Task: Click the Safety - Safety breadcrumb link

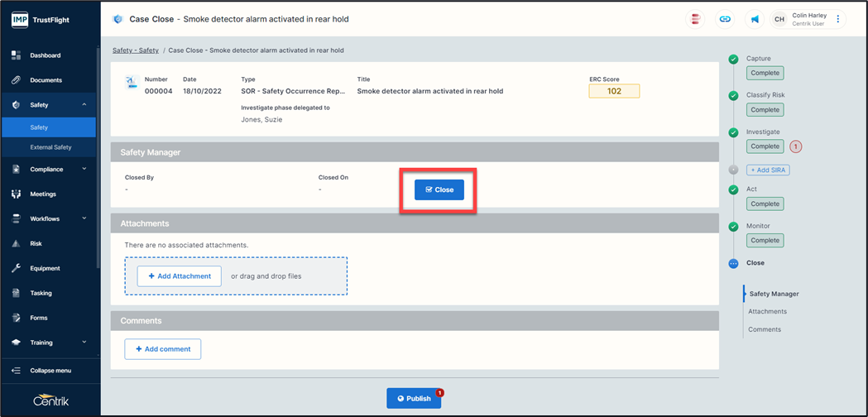Action: click(136, 50)
